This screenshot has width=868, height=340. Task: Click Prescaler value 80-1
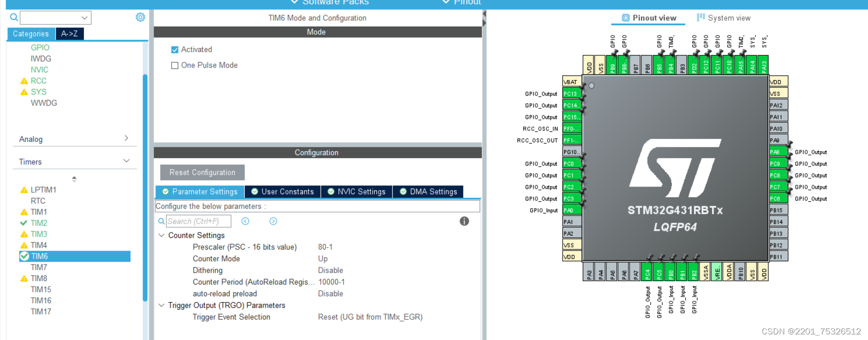(325, 247)
